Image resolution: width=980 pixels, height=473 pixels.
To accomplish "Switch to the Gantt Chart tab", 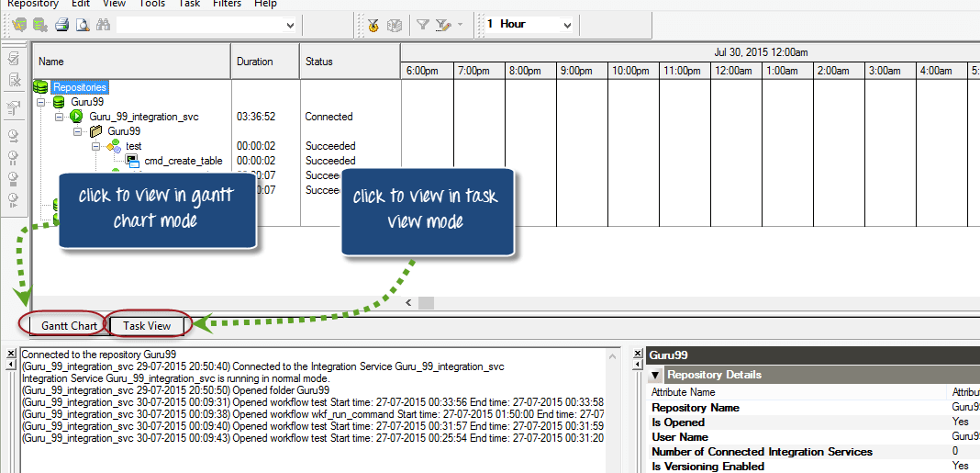I will (x=69, y=326).
